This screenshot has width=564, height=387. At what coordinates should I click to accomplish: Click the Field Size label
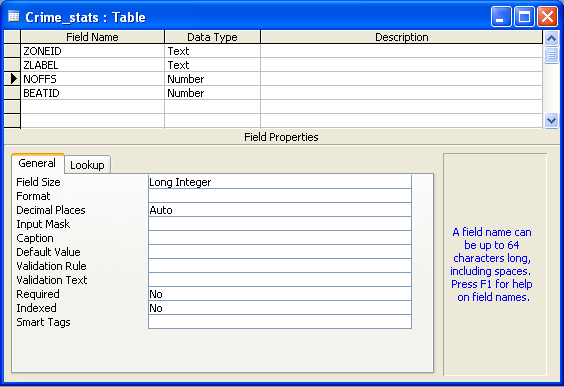38,182
